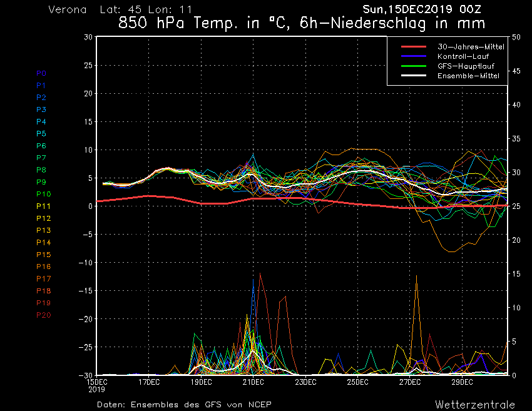This screenshot has width=532, height=411.
Task: Click the P10 ensemble member label
Action: coord(44,194)
